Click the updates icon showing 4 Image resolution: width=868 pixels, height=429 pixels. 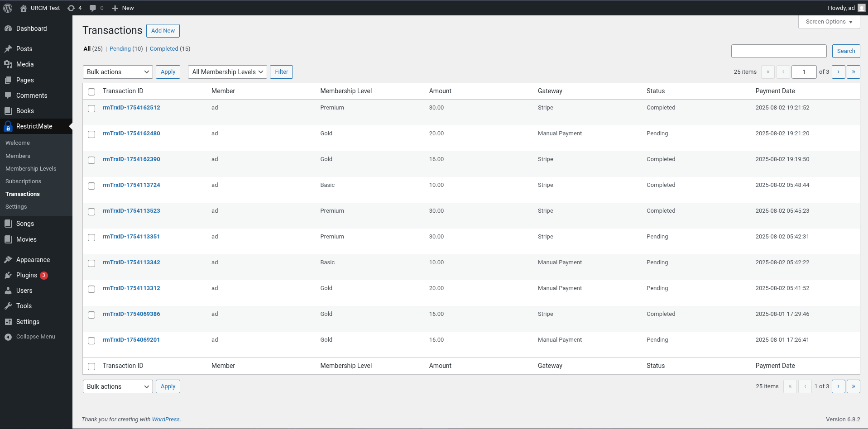[x=71, y=8]
